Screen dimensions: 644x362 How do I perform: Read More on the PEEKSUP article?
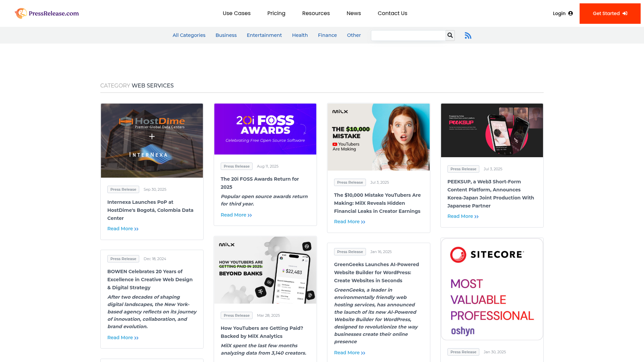tap(463, 216)
